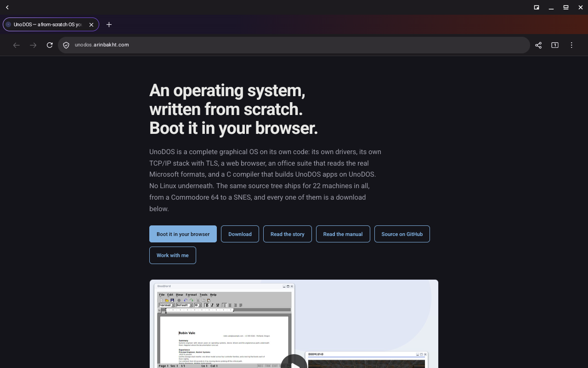Screen dimensions: 588x368
Task: Click the Boot it in your browser button
Action: coord(183,234)
